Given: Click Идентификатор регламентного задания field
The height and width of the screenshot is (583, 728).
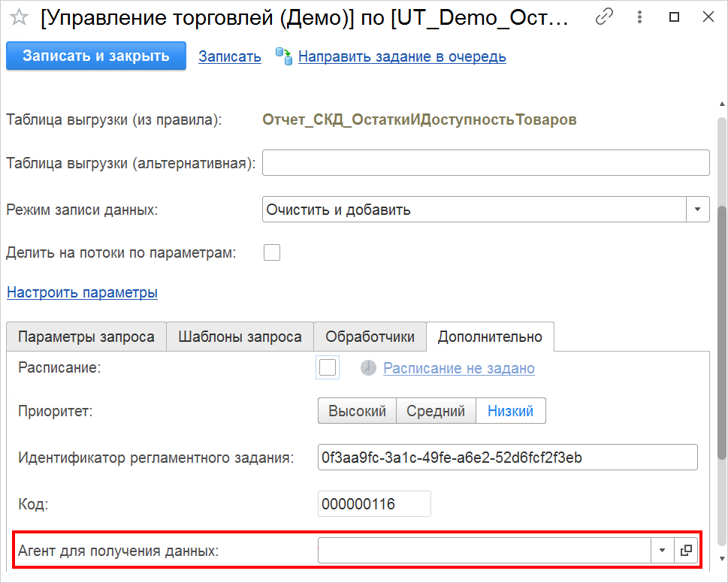Looking at the screenshot, I should tap(507, 458).
